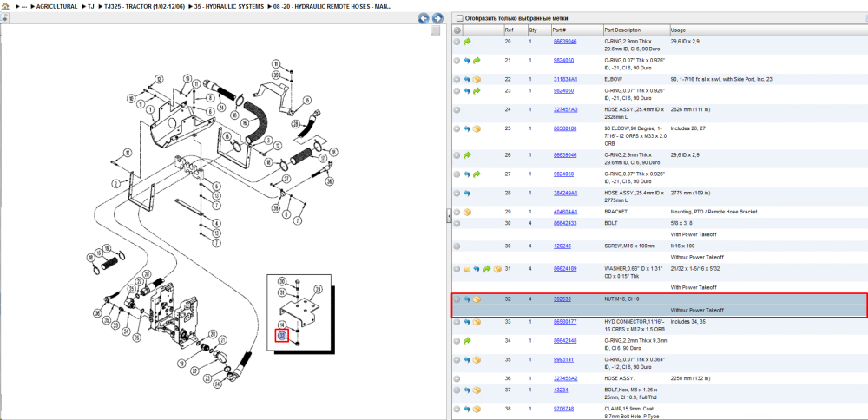This screenshot has height=420, width=868.
Task: Click the blue arrow icon for Ref 32 NUT
Action: [467, 299]
